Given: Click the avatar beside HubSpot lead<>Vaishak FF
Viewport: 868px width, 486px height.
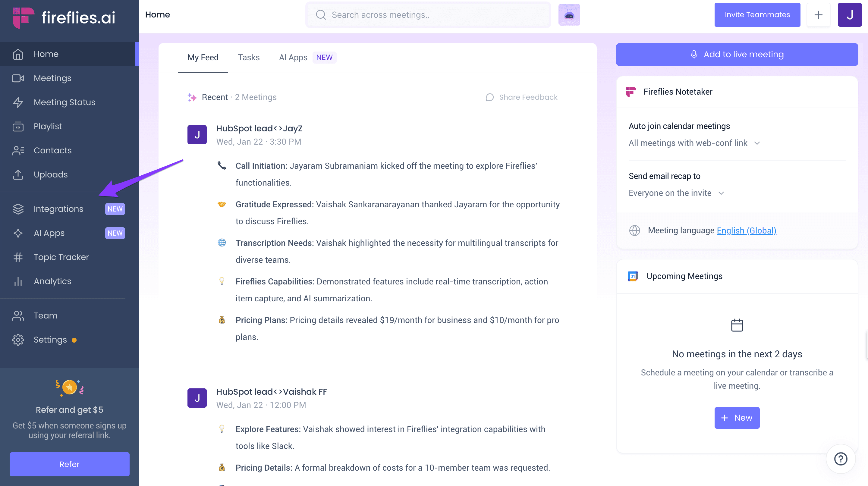Looking at the screenshot, I should [197, 398].
